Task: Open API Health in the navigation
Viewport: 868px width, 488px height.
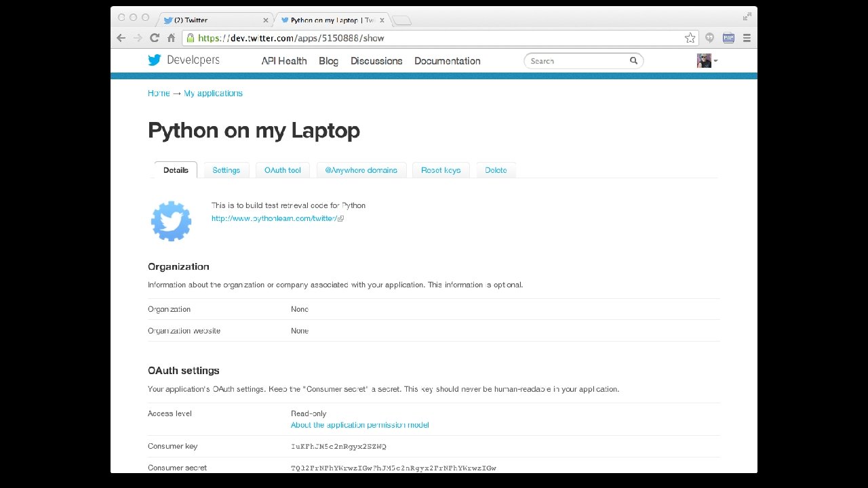Action: pyautogui.click(x=284, y=61)
